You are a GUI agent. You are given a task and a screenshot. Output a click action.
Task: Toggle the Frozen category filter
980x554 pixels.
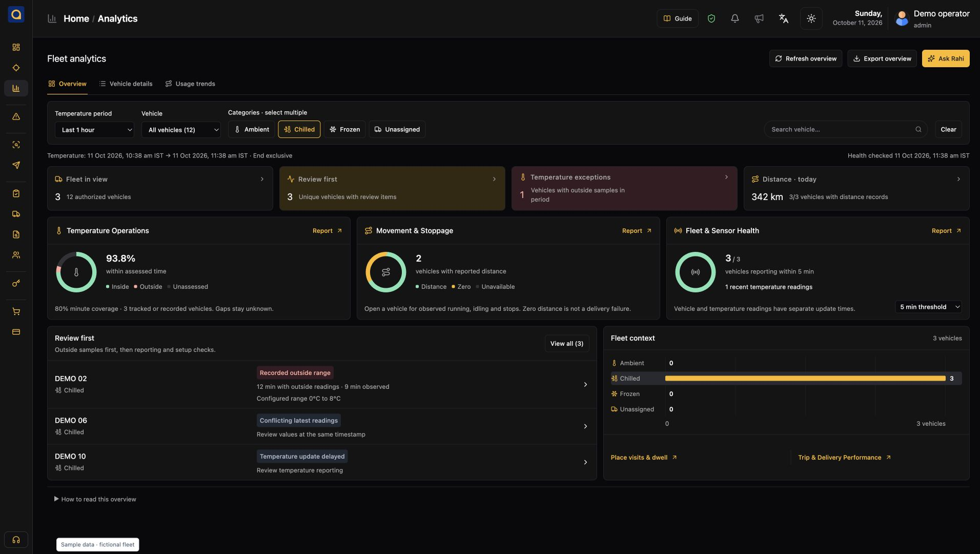(344, 129)
